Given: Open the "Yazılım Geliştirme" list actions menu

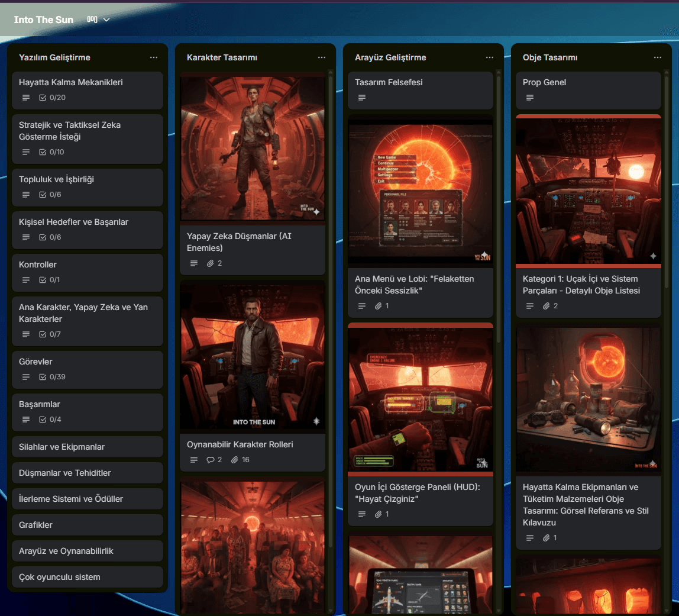Looking at the screenshot, I should coord(154,57).
